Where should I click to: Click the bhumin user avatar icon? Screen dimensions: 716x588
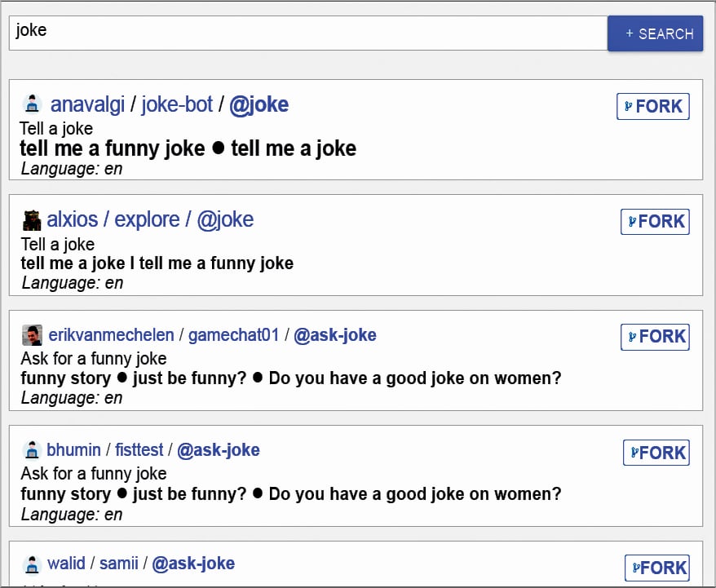(32, 450)
